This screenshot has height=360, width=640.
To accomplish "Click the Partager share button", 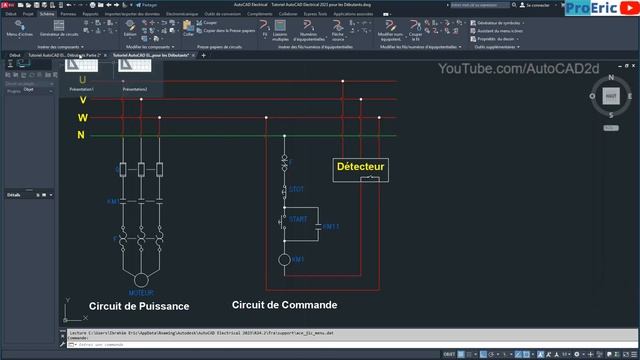I will [x=146, y=5].
